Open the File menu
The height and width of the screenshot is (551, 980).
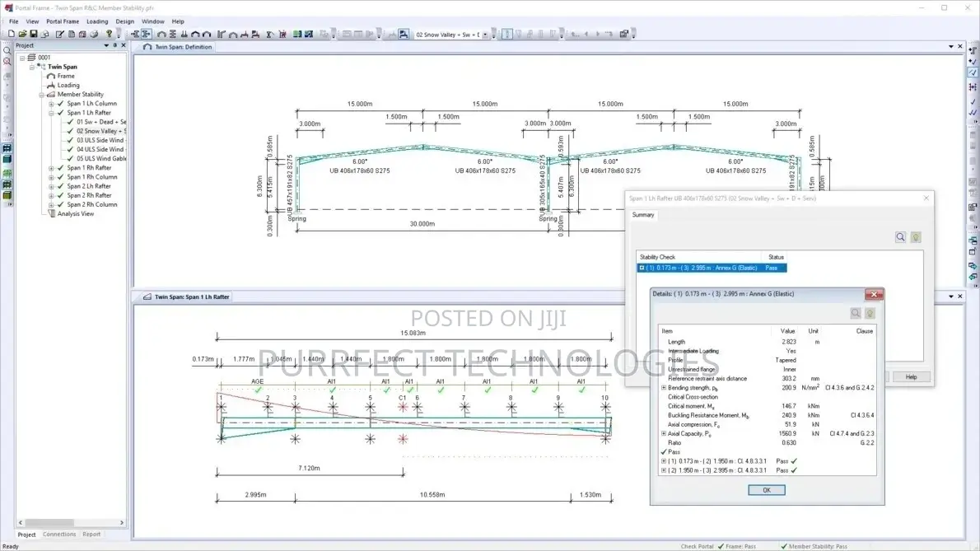pos(14,21)
